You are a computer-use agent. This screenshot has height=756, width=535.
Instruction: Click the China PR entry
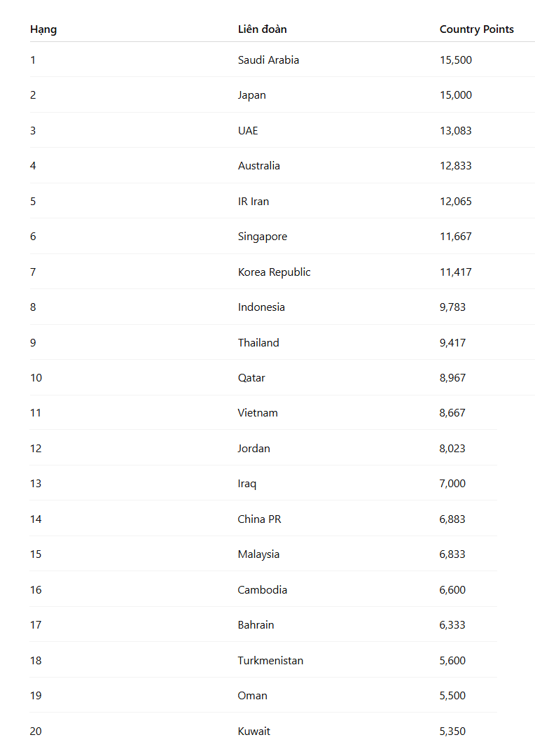tap(259, 519)
